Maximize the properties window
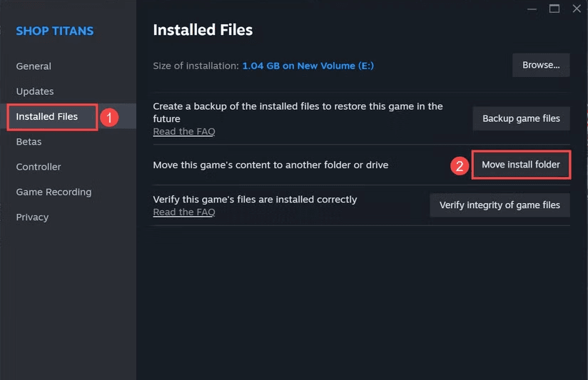The image size is (588, 380). [x=554, y=9]
